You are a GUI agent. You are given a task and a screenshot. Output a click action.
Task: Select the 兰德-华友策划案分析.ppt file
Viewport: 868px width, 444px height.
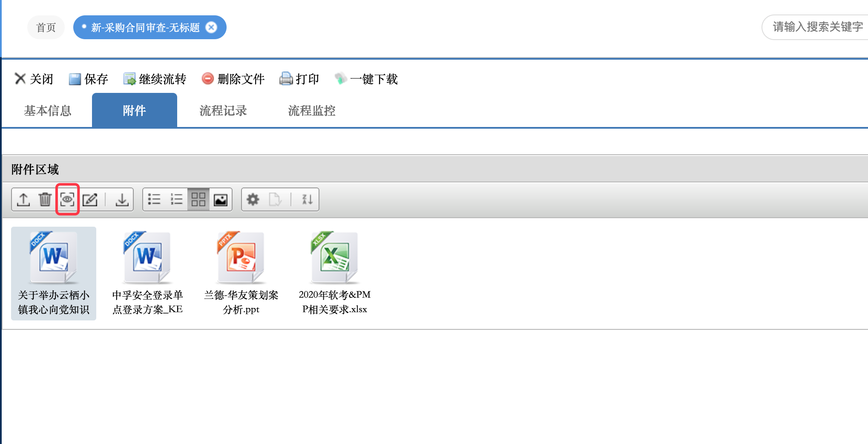(241, 273)
